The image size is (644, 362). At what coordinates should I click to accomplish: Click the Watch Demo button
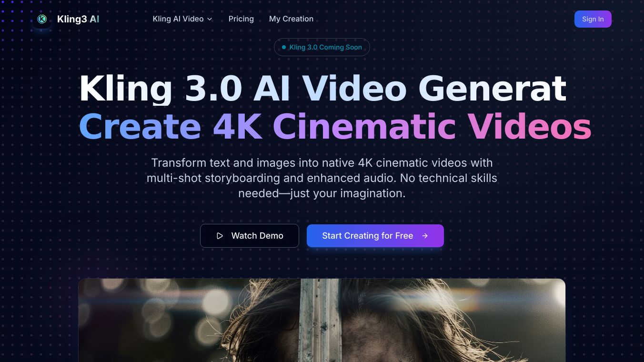click(x=250, y=236)
